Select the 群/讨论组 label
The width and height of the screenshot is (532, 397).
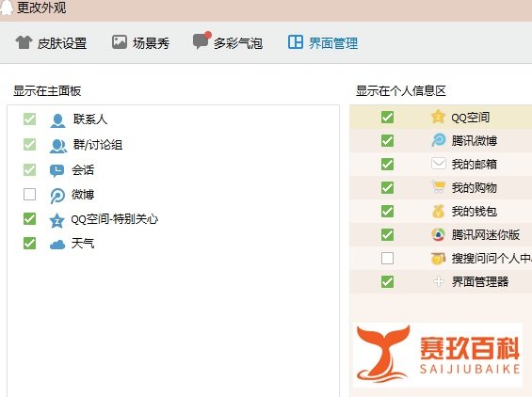click(98, 145)
